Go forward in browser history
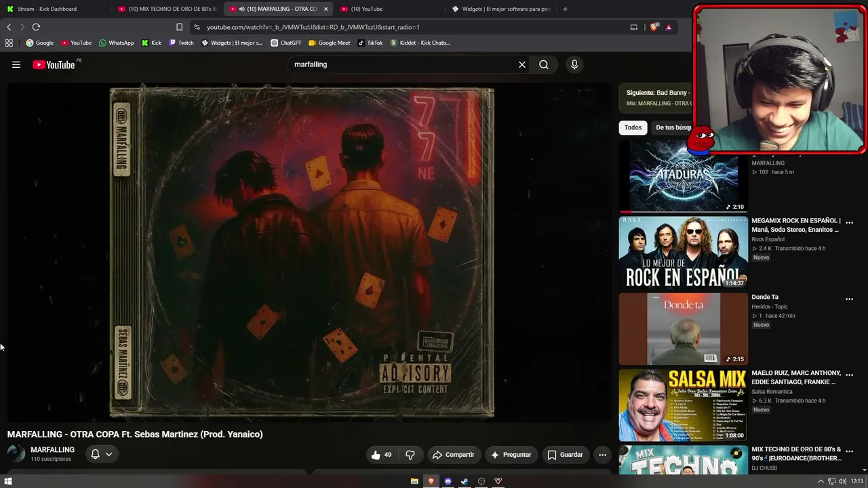 [x=22, y=27]
